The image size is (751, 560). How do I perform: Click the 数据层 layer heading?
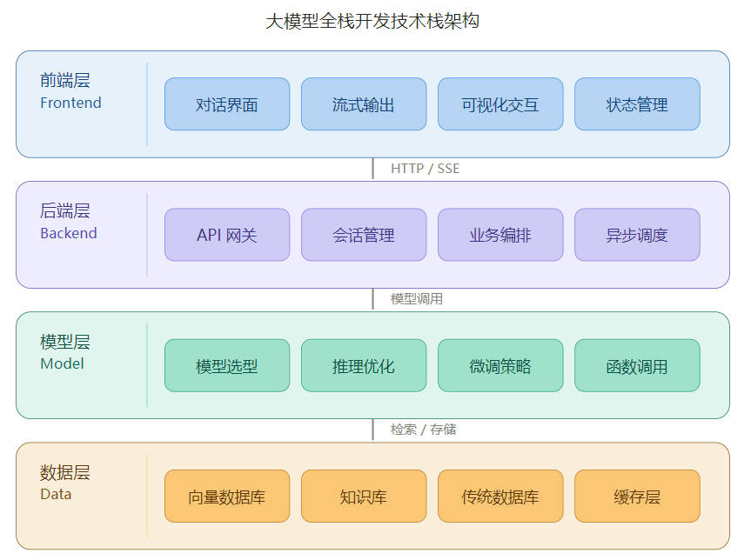coord(65,472)
